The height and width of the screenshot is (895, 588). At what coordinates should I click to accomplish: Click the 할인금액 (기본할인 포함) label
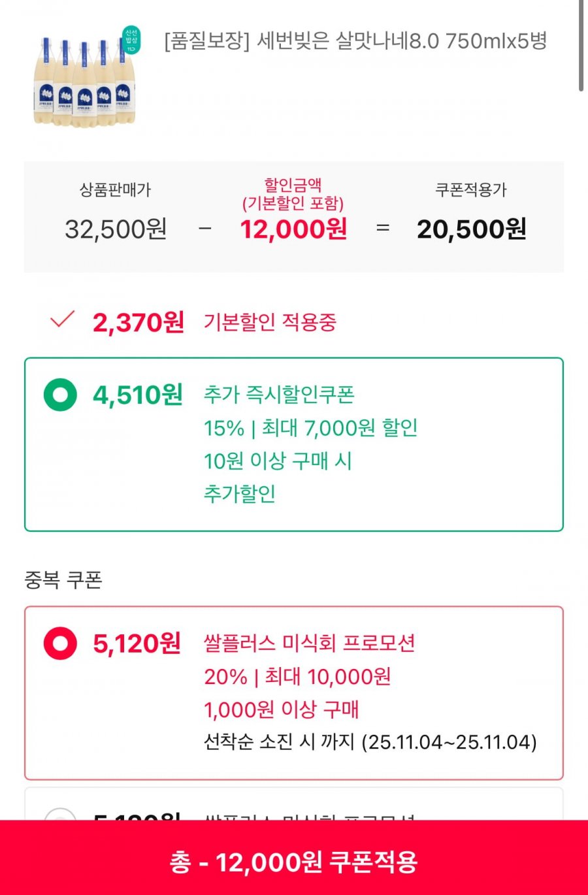pyautogui.click(x=293, y=194)
